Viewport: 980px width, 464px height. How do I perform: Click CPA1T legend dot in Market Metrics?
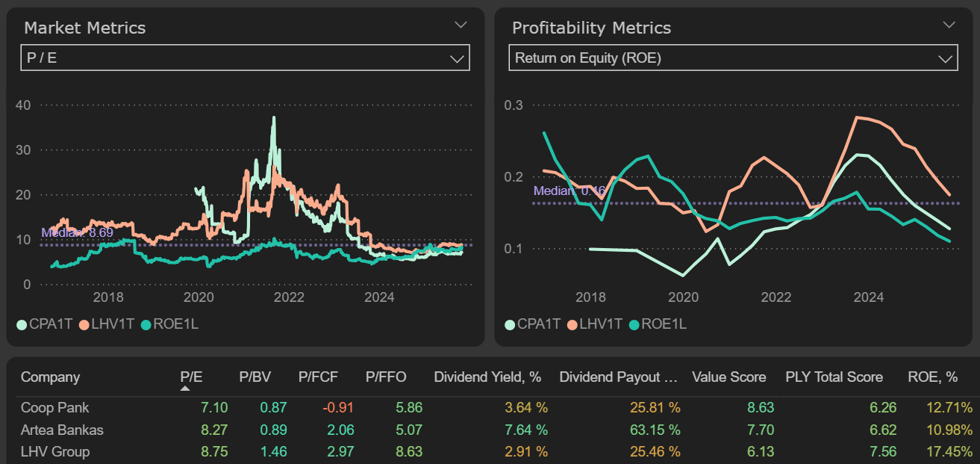tap(21, 324)
